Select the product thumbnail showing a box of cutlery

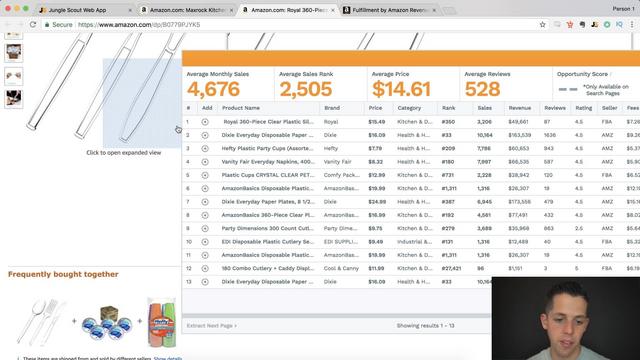coord(13,53)
